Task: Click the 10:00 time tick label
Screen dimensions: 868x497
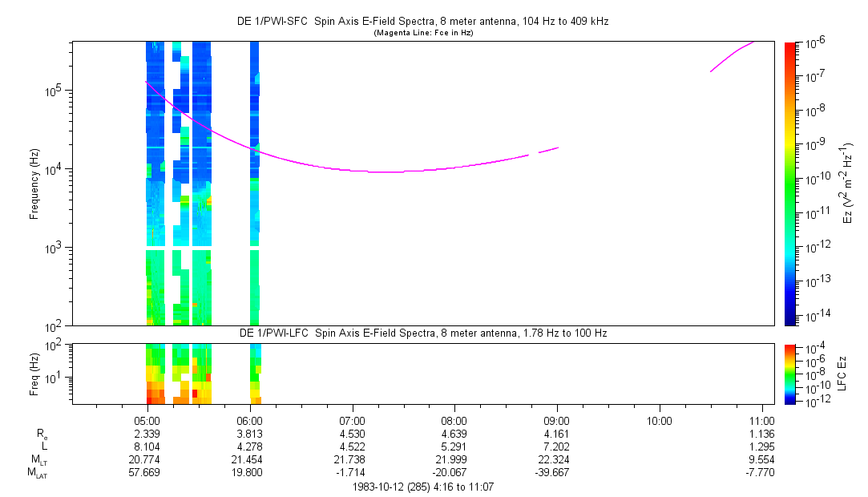Action: click(659, 420)
